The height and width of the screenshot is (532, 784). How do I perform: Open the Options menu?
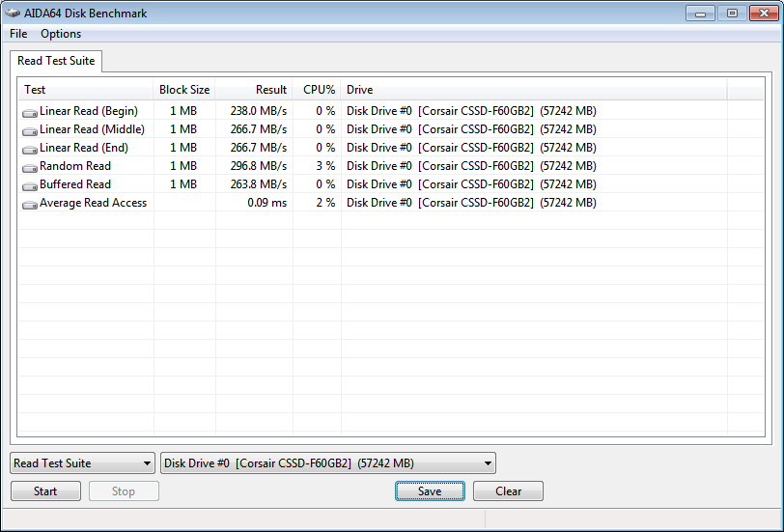pyautogui.click(x=61, y=34)
